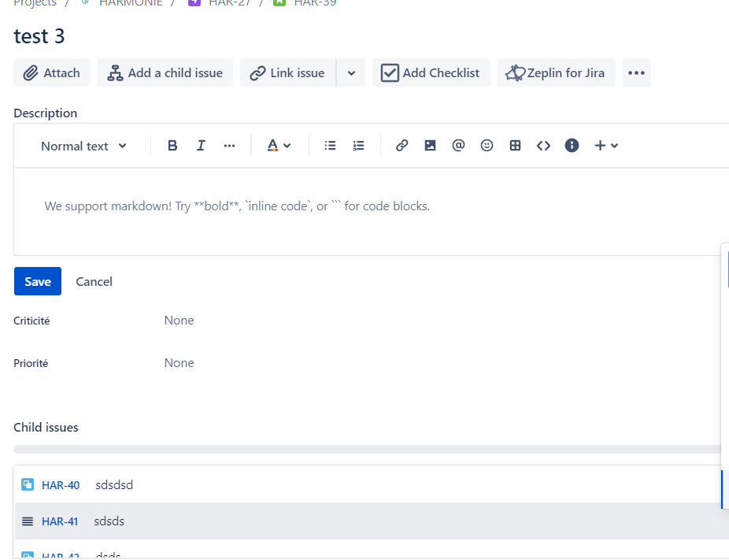
Task: Open dropdown arrow next to Link issue
Action: point(351,72)
